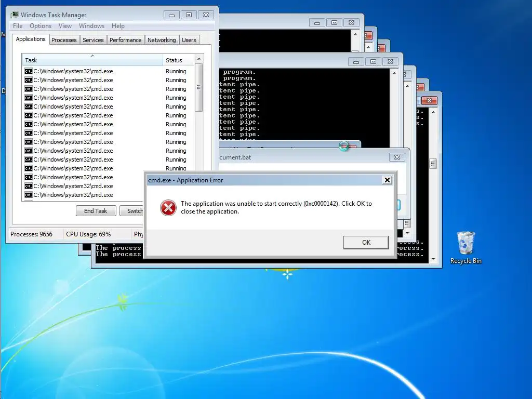Switch to the Users tab
Viewport: 532px width, 399px height.
189,40
